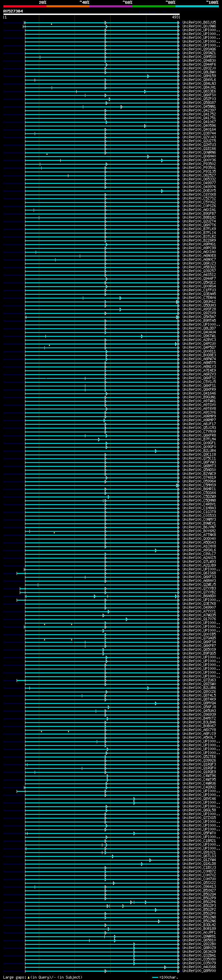Open hit UniRef100_Q9SAQ6
The image size is (222, 980).
click(199, 49)
